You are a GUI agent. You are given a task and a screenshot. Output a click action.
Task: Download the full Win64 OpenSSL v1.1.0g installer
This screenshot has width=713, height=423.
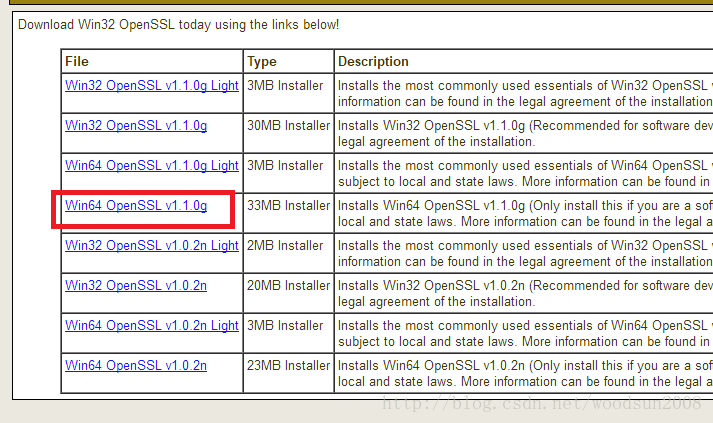[136, 206]
